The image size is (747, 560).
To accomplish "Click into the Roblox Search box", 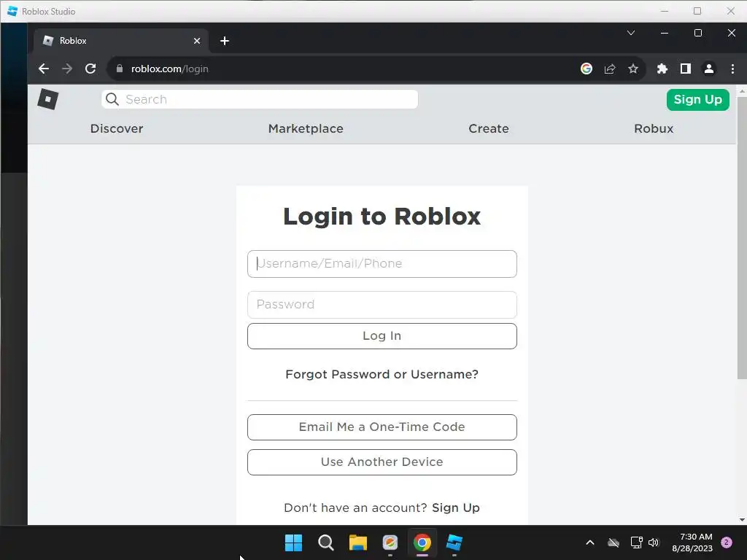I will tap(260, 99).
